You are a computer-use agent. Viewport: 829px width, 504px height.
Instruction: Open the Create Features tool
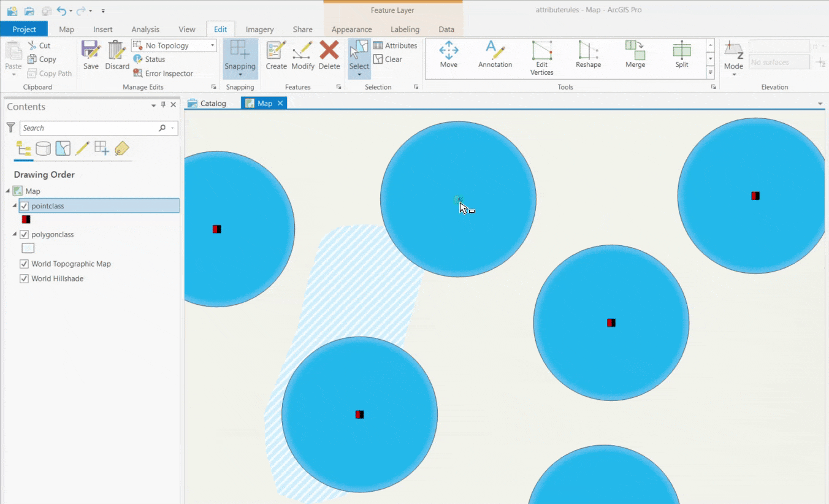[276, 55]
